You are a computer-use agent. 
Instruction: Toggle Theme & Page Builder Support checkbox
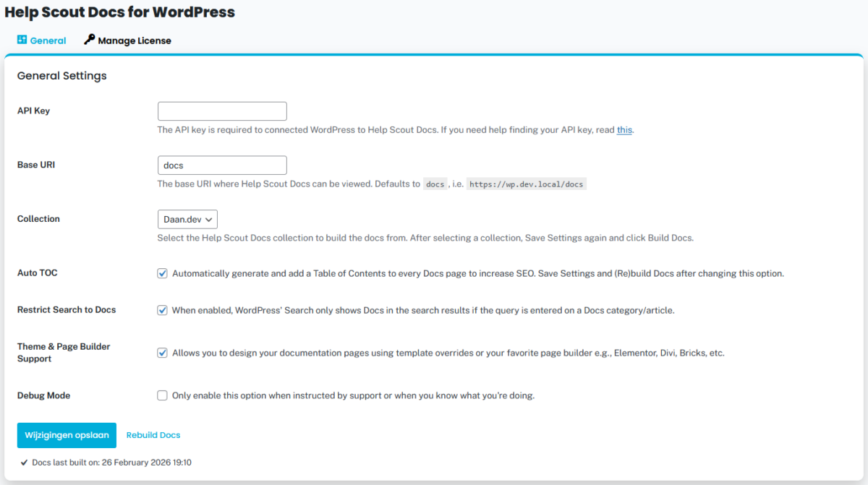coord(163,353)
